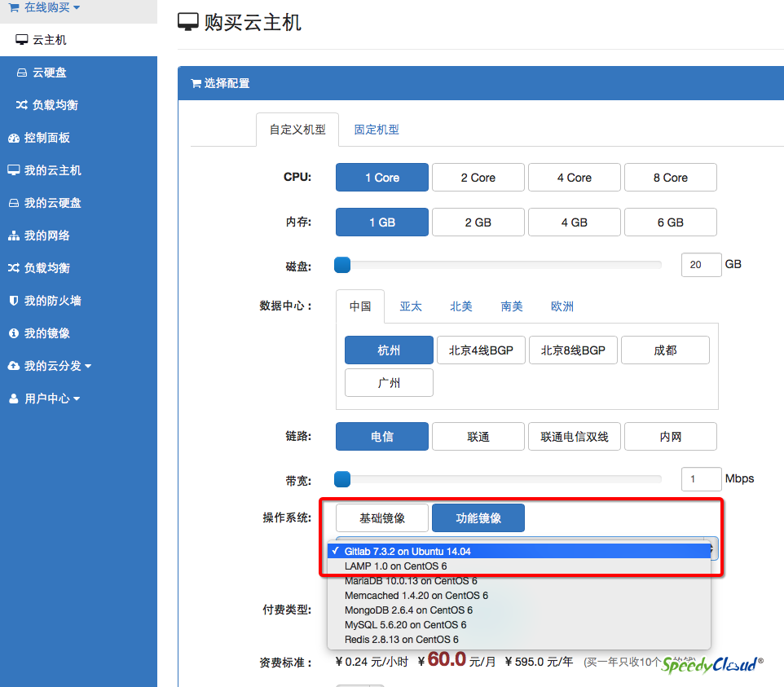
Task: Open the 中国 data center tab
Action: [x=360, y=306]
